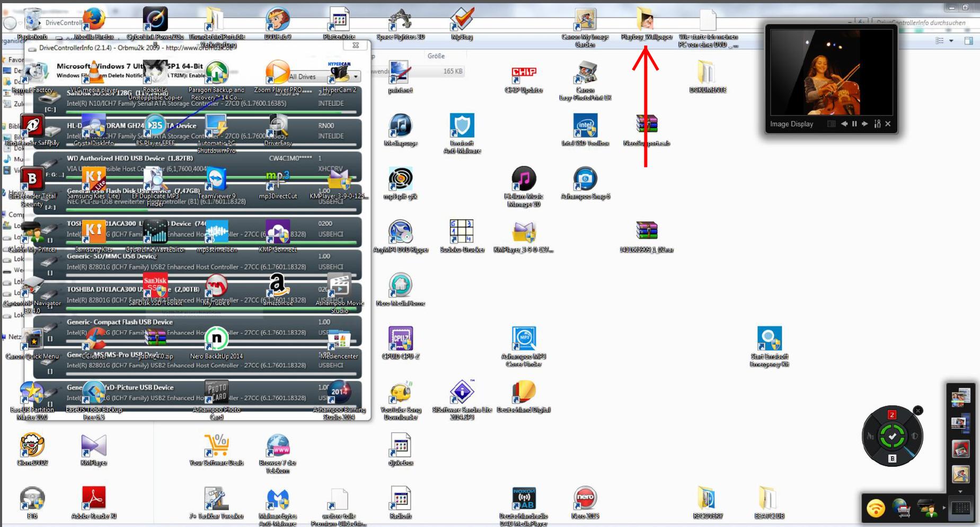Open Explorer view options dropdown arrow
The width and height of the screenshot is (980, 527).
click(x=951, y=41)
